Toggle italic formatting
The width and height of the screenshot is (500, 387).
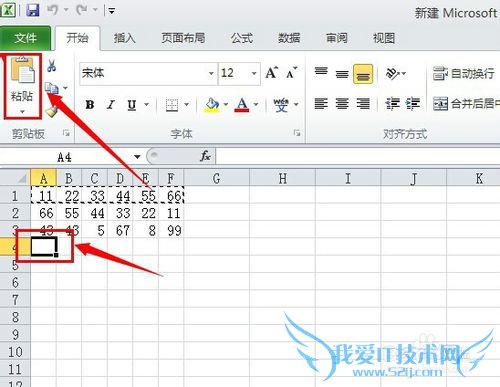point(111,105)
